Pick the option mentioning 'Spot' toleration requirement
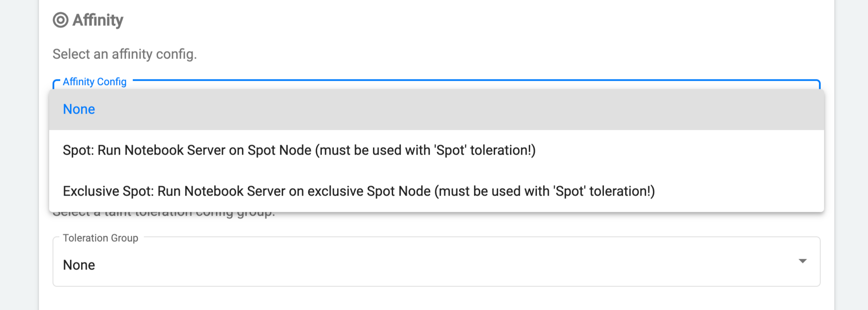 (x=299, y=150)
